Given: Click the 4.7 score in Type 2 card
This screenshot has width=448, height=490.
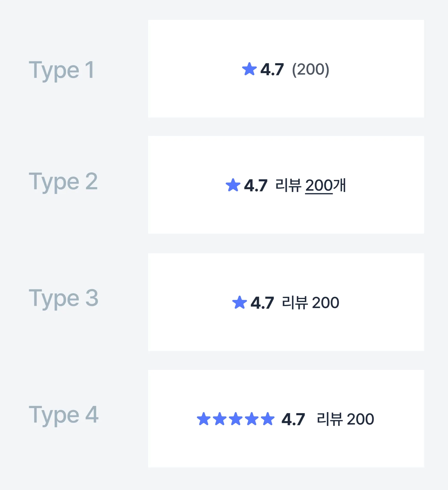Looking at the screenshot, I should 256,186.
